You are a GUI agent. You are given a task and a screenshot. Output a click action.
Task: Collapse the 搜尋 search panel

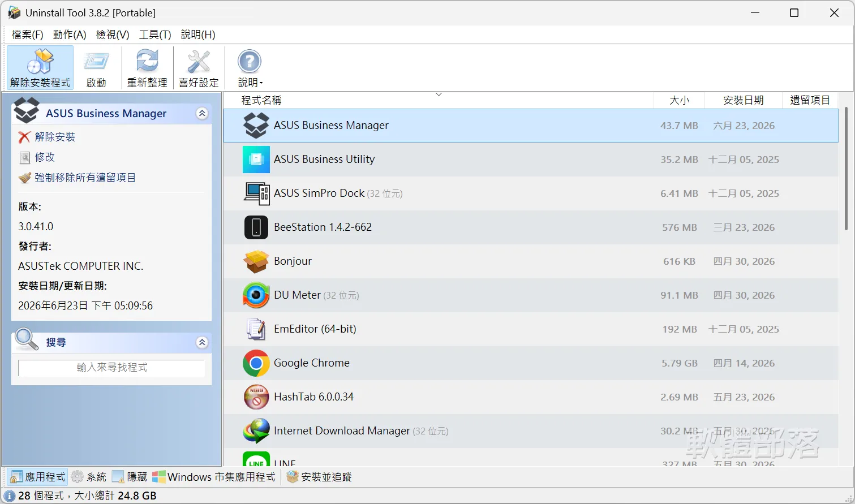click(202, 342)
